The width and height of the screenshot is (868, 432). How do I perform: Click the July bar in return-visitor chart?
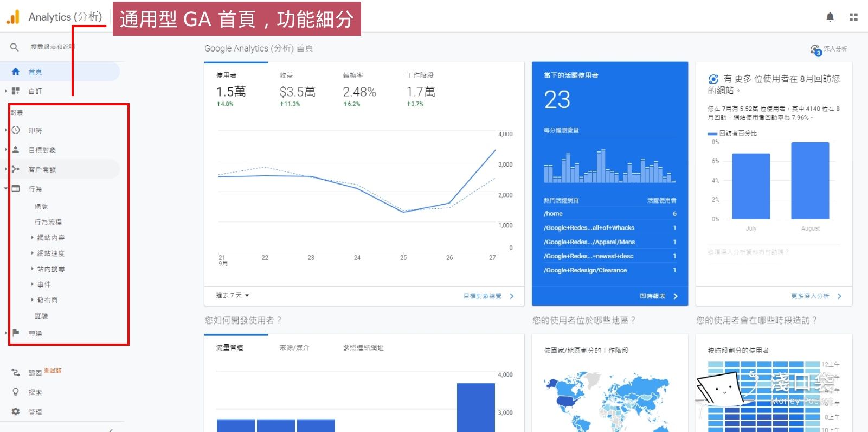pyautogui.click(x=751, y=186)
